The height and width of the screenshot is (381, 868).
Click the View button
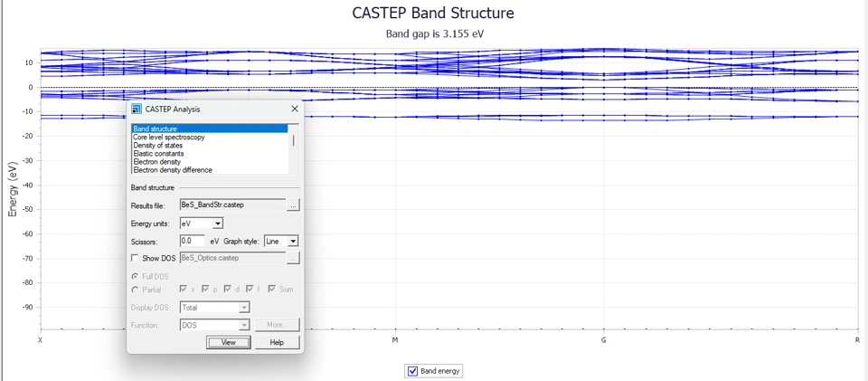(x=228, y=342)
